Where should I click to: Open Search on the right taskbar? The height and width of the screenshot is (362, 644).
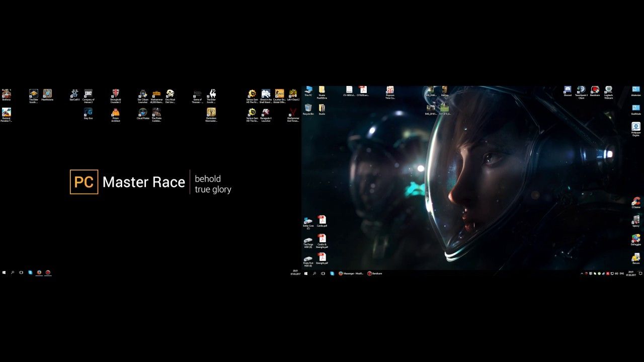tap(314, 274)
